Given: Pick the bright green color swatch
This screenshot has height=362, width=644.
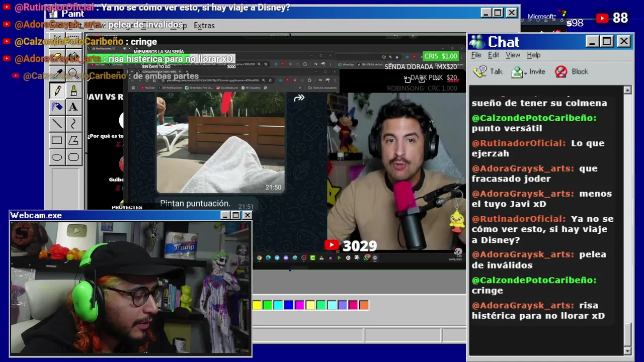Looking at the screenshot, I should pyautogui.click(x=268, y=305).
